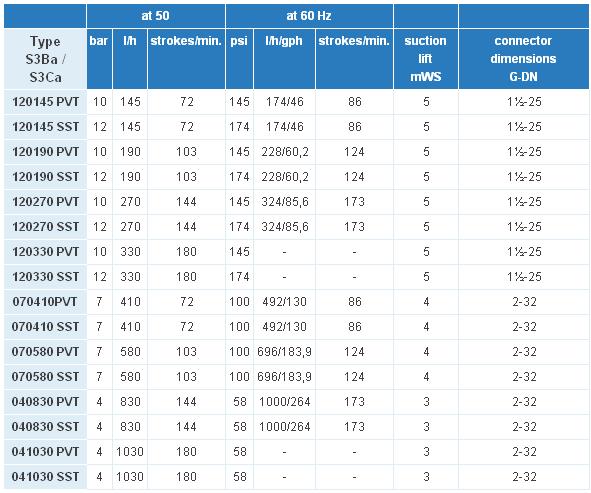This screenshot has height=493, width=591.
Task: Click the 070580 SST type cell
Action: pos(45,377)
